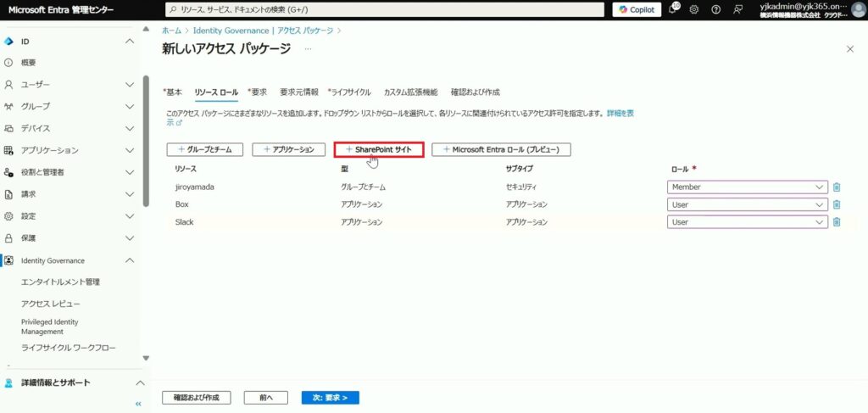Delete the Box resource row
868x413 pixels.
coord(837,205)
